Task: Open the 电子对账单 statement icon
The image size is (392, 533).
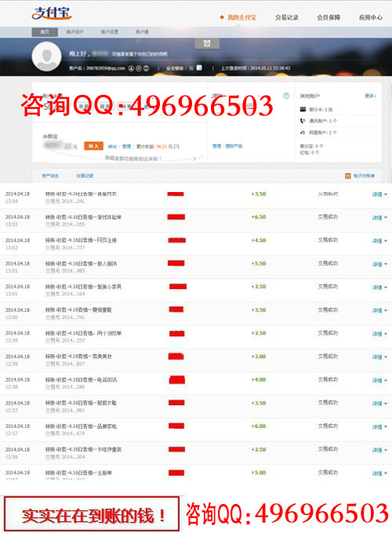Action: point(348,176)
